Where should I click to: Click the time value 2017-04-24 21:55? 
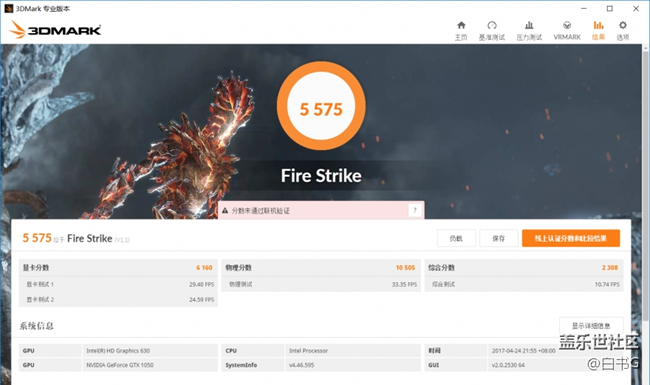click(524, 351)
